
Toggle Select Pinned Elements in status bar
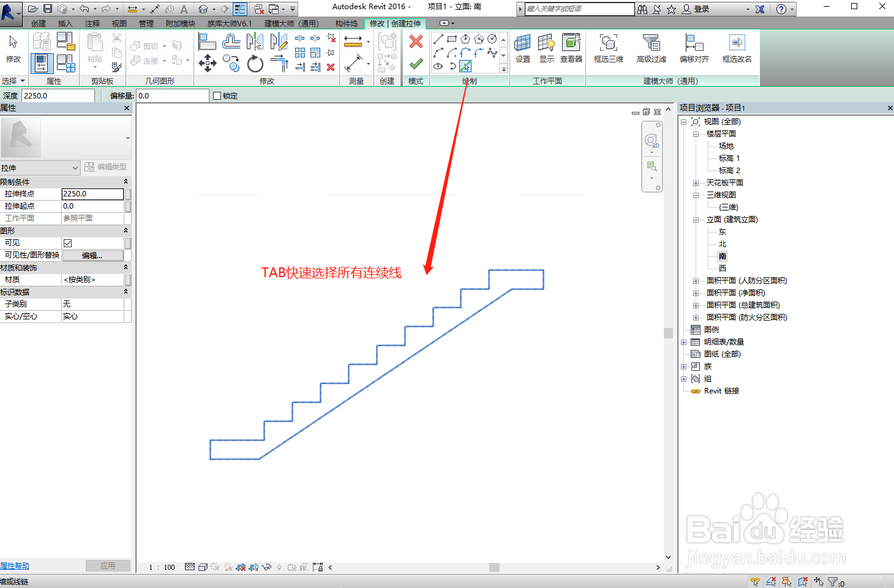pos(787,582)
